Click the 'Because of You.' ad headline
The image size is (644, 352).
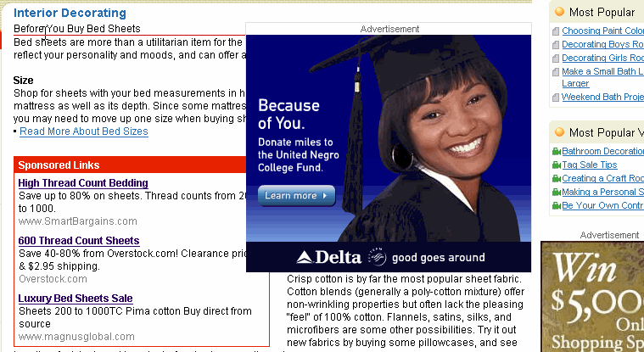[288, 115]
